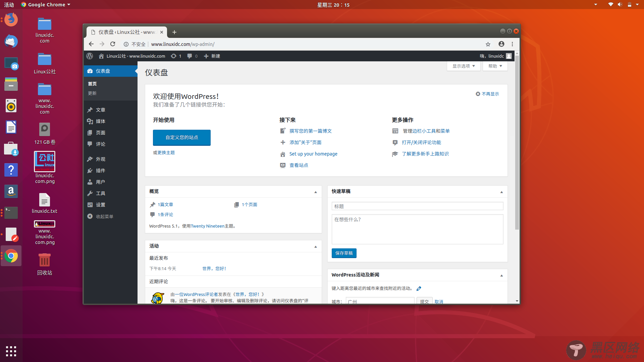Click the 保存草稿 button
The image size is (644, 362).
click(344, 253)
